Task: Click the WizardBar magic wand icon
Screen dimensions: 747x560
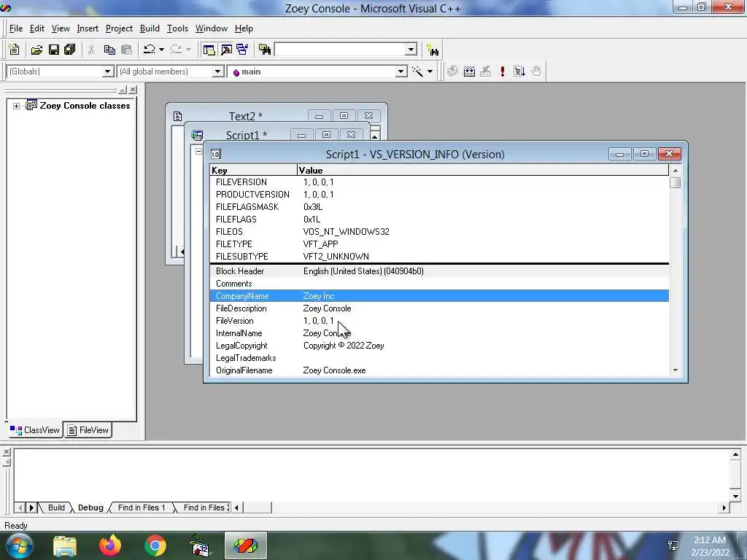Action: pyautogui.click(x=417, y=71)
